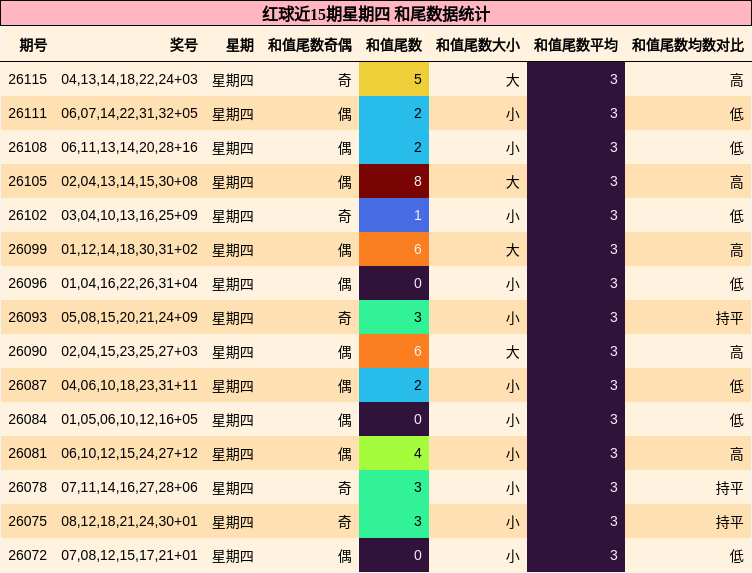This screenshot has height=573, width=752.
Task: Select winning numbers 05,08,15,20,21,24+09
Action: coord(129,317)
